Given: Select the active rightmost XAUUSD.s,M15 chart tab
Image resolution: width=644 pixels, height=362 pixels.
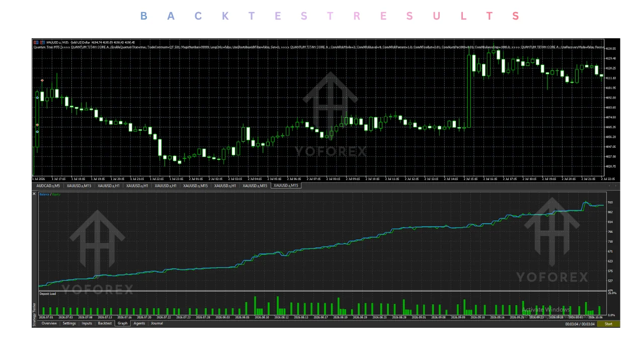Looking at the screenshot, I should tap(286, 186).
